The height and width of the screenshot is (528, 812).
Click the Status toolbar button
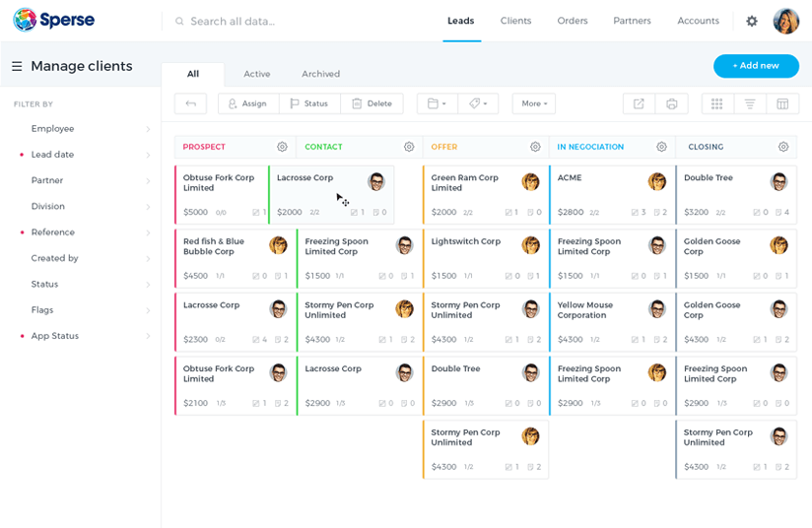(x=309, y=103)
